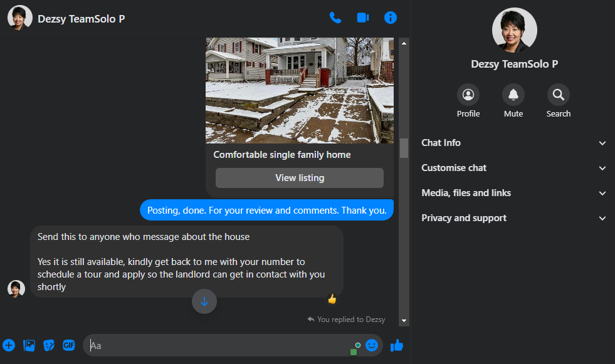The width and height of the screenshot is (615, 364).
Task: Click the 'Posting, done' blue message bubble
Action: click(x=266, y=210)
